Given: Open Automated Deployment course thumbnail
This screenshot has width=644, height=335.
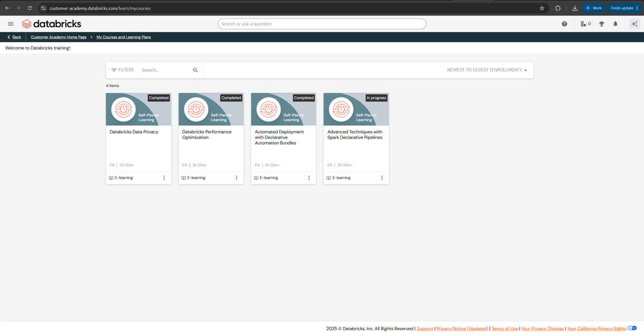Looking at the screenshot, I should click(284, 109).
